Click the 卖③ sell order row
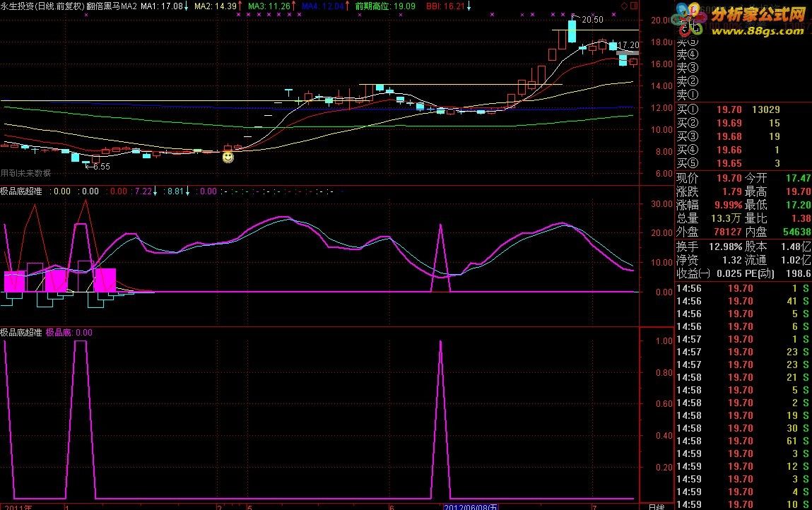 [x=743, y=68]
